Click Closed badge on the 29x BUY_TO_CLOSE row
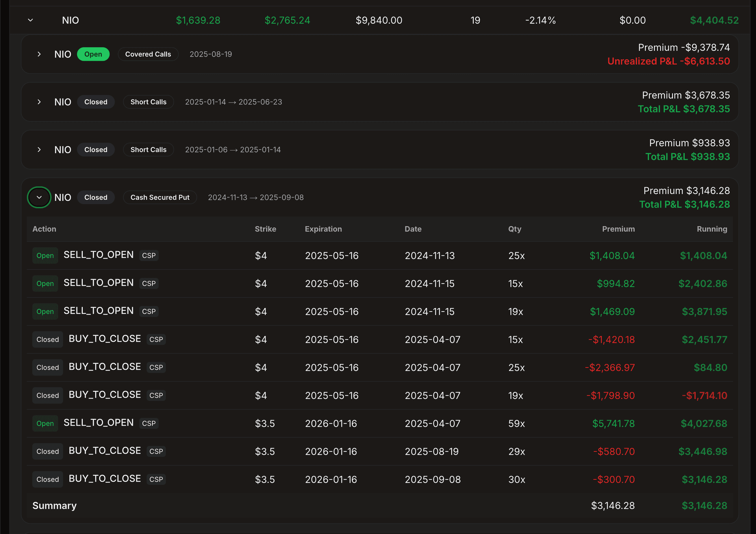The height and width of the screenshot is (534, 756). [x=48, y=451]
